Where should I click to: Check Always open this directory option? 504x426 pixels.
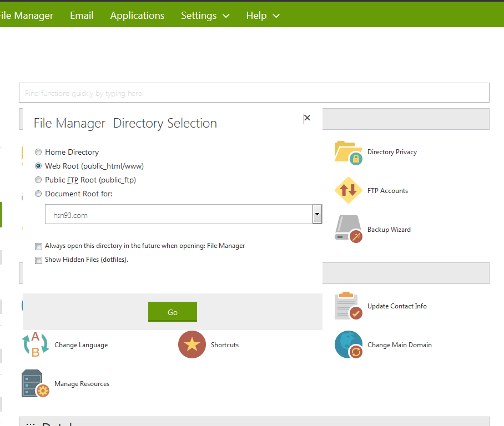(39, 246)
